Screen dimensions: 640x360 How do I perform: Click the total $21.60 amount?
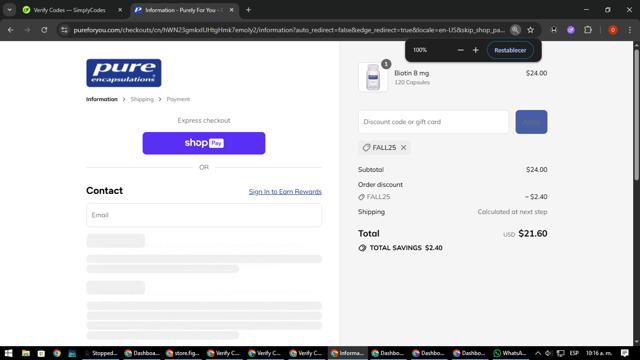[533, 233]
